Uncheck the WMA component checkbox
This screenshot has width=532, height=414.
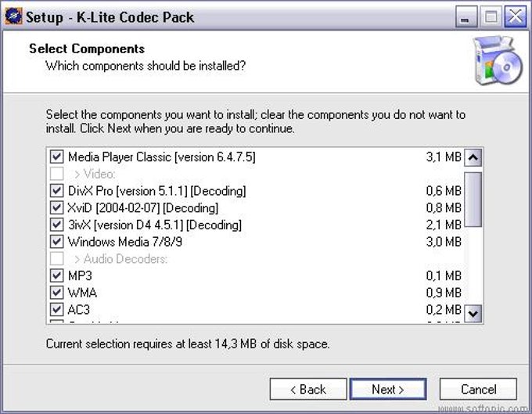pyautogui.click(x=56, y=293)
